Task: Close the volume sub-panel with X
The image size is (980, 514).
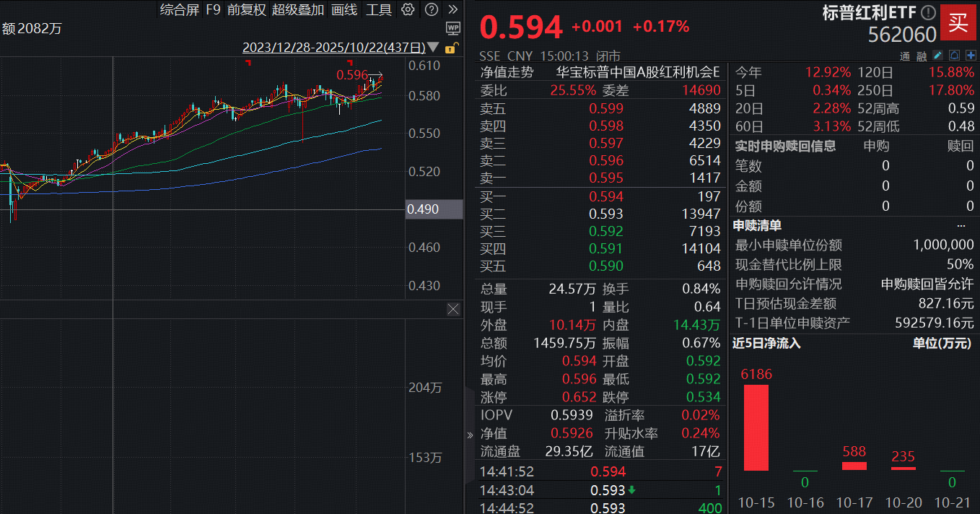Action: click(x=453, y=309)
